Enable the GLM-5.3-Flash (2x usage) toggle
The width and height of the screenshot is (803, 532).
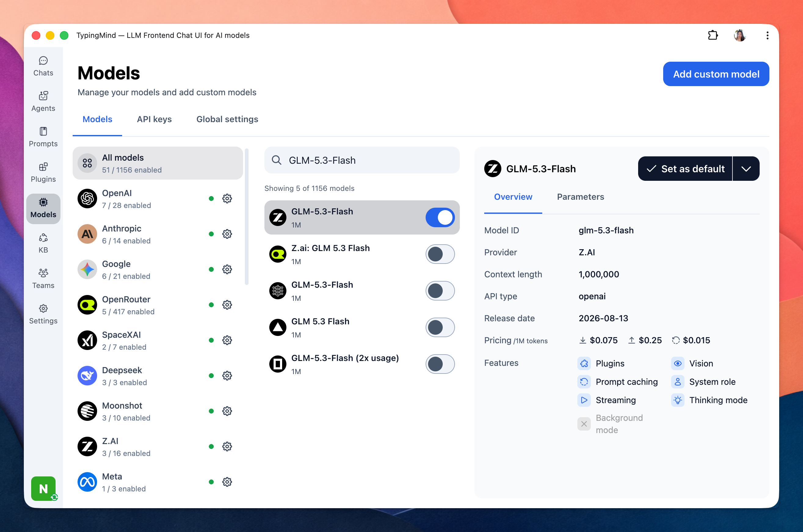point(440,364)
